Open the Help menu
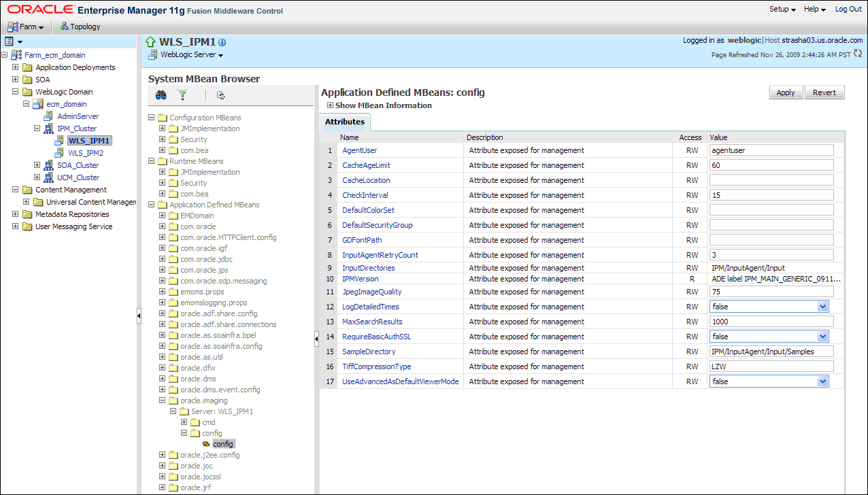Screen dimensions: 868x495 pyautogui.click(x=814, y=9)
